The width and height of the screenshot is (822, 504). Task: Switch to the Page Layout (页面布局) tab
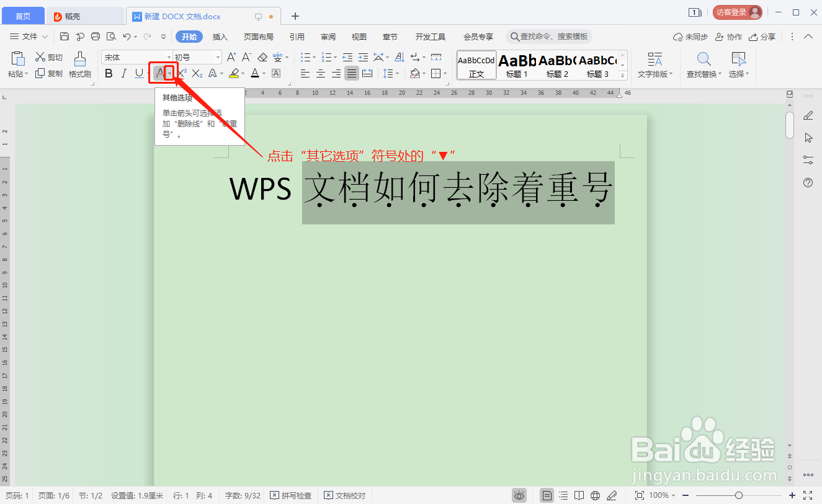259,37
